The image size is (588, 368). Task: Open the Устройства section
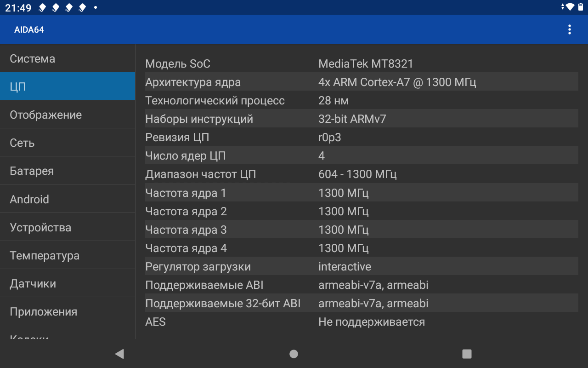(68, 228)
